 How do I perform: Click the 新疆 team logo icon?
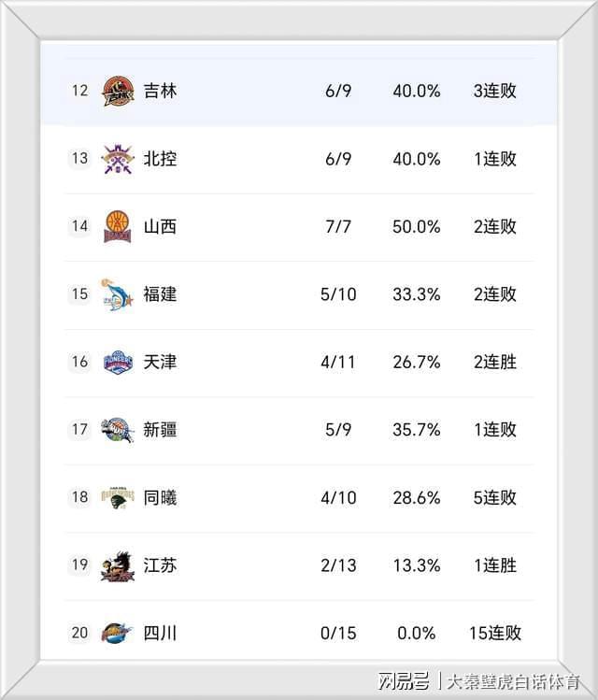(x=118, y=430)
